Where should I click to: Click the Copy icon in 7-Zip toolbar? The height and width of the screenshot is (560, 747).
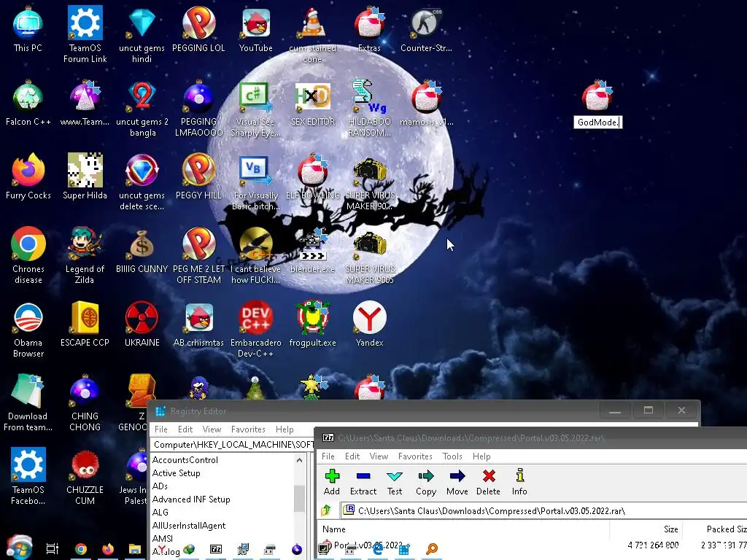(x=426, y=476)
